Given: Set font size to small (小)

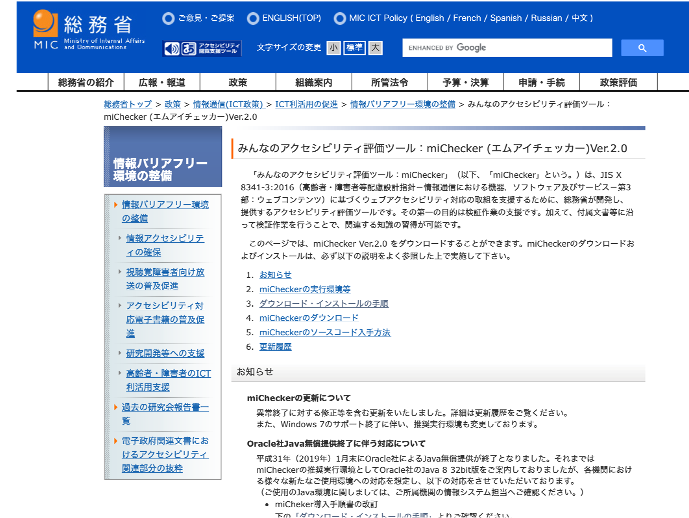Looking at the screenshot, I should click(x=334, y=48).
